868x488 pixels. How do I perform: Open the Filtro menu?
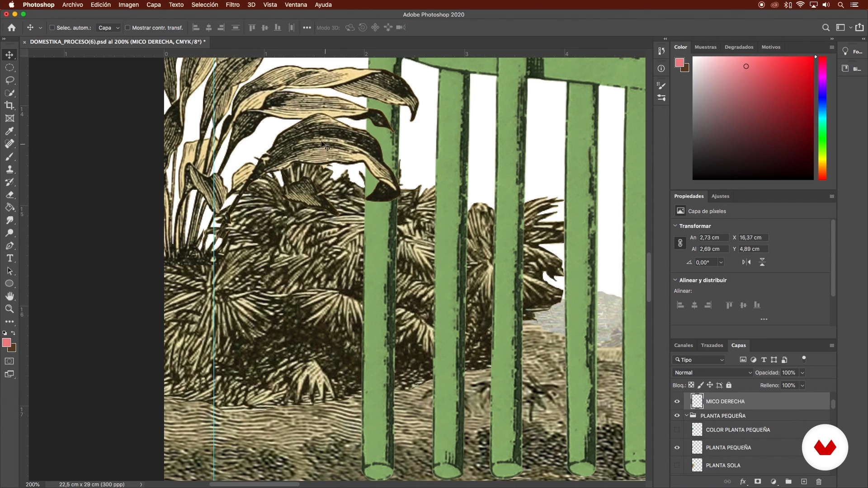[232, 5]
